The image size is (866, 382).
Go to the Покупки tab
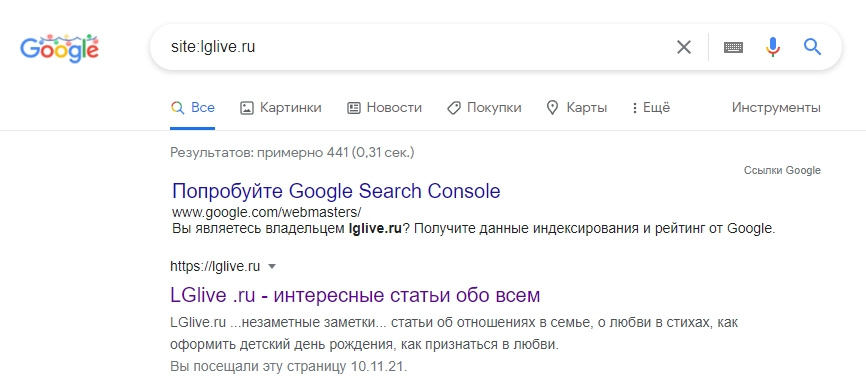pos(484,108)
